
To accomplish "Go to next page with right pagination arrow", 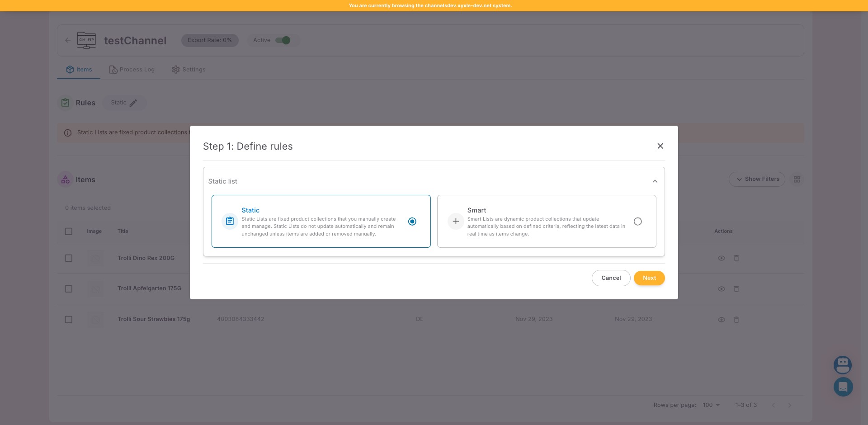I will (x=790, y=405).
